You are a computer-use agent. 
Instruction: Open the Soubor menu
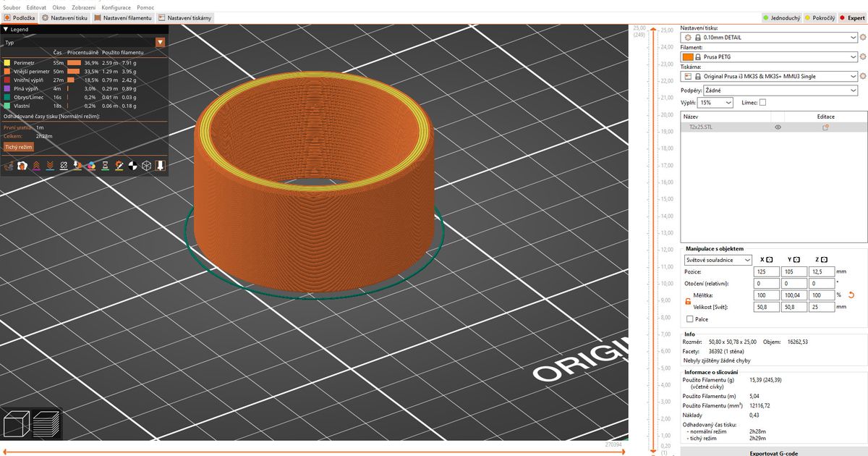12,7
